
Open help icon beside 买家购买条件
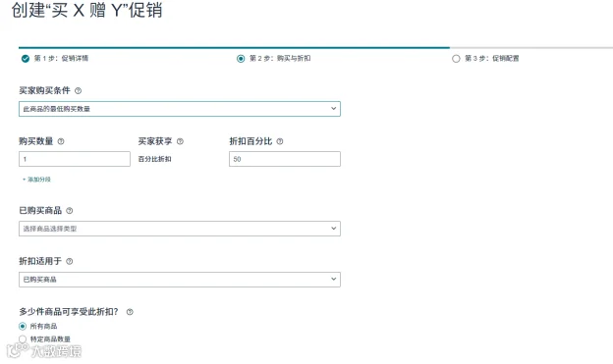pos(78,90)
